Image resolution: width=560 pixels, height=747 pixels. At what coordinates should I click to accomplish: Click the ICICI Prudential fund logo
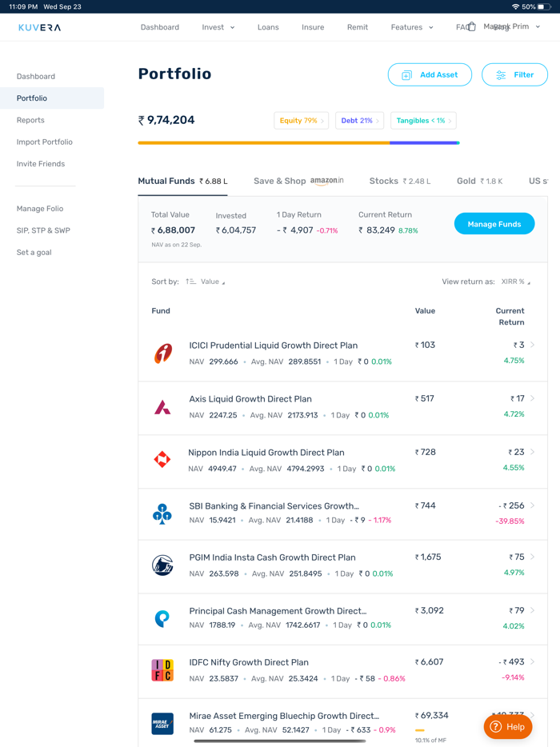[162, 353]
